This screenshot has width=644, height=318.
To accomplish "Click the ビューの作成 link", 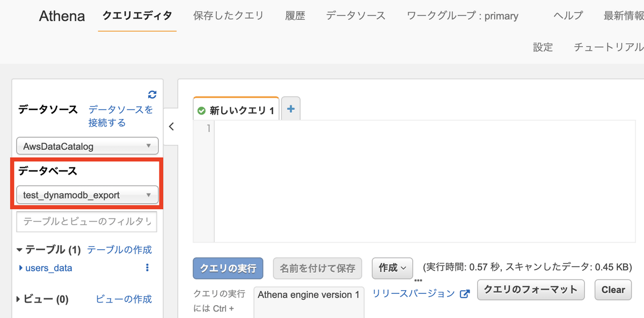I will click(x=124, y=299).
